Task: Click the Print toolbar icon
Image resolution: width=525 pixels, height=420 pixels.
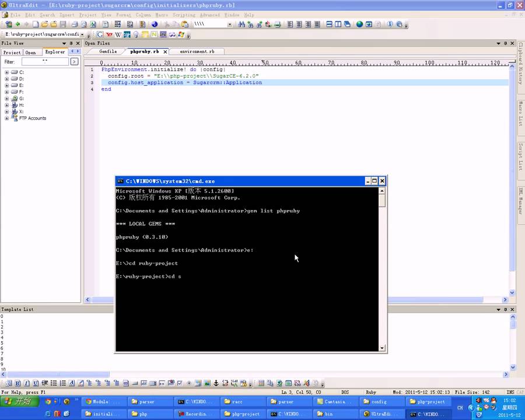Action: [75, 24]
